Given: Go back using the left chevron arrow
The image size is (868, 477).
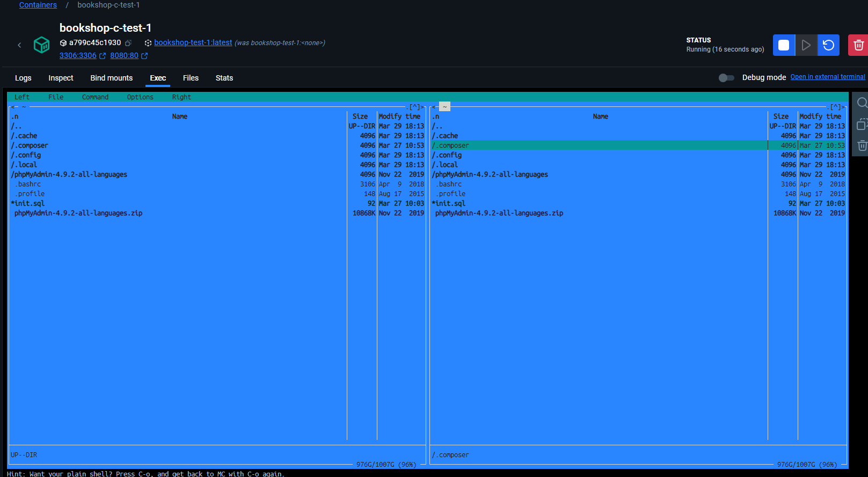Looking at the screenshot, I should (19, 45).
